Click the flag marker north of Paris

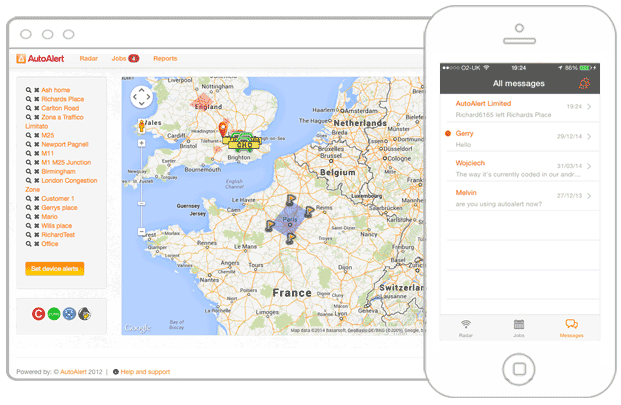point(291,199)
